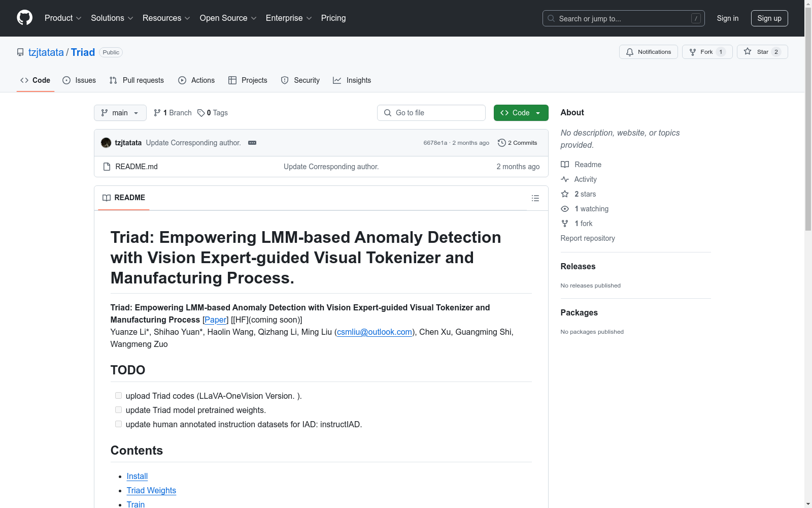This screenshot has height=508, width=812.
Task: Open the main branch selector dropdown
Action: click(120, 113)
